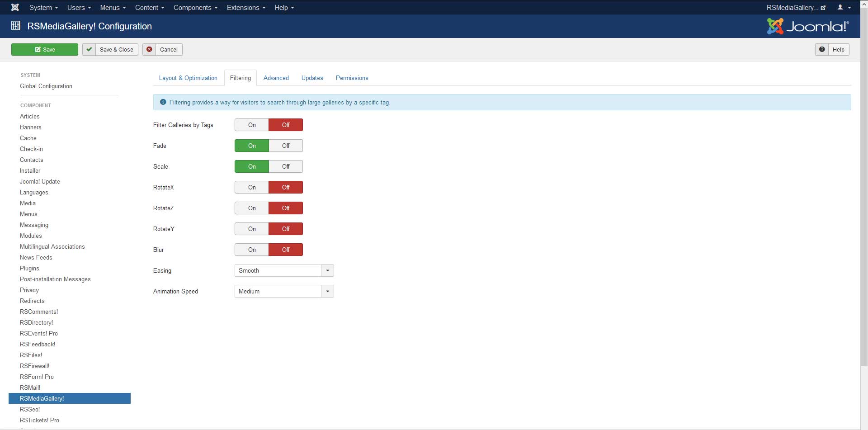
Task: Click the question mark Help icon
Action: tap(822, 49)
